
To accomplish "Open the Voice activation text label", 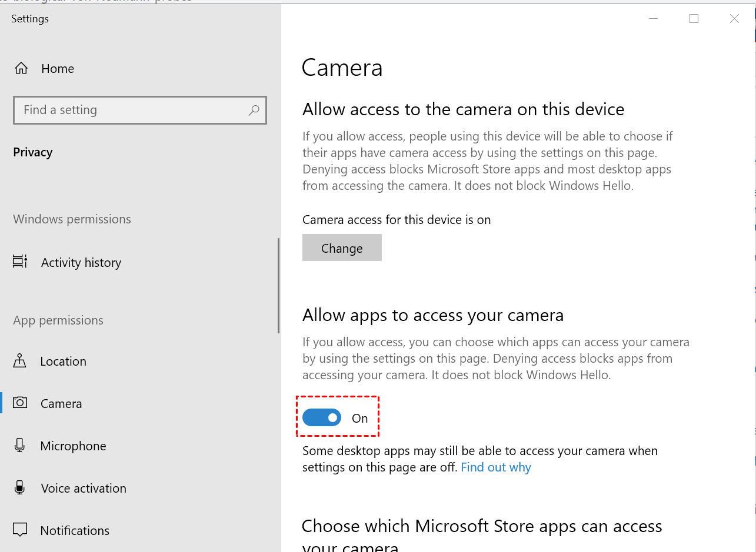I will (x=84, y=489).
